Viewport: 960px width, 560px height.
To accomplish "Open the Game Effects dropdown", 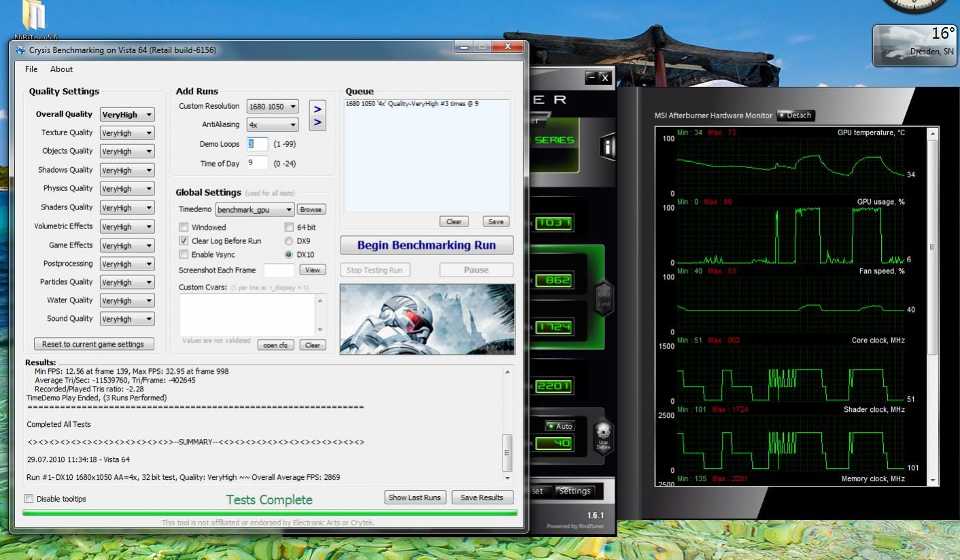I will pos(127,245).
